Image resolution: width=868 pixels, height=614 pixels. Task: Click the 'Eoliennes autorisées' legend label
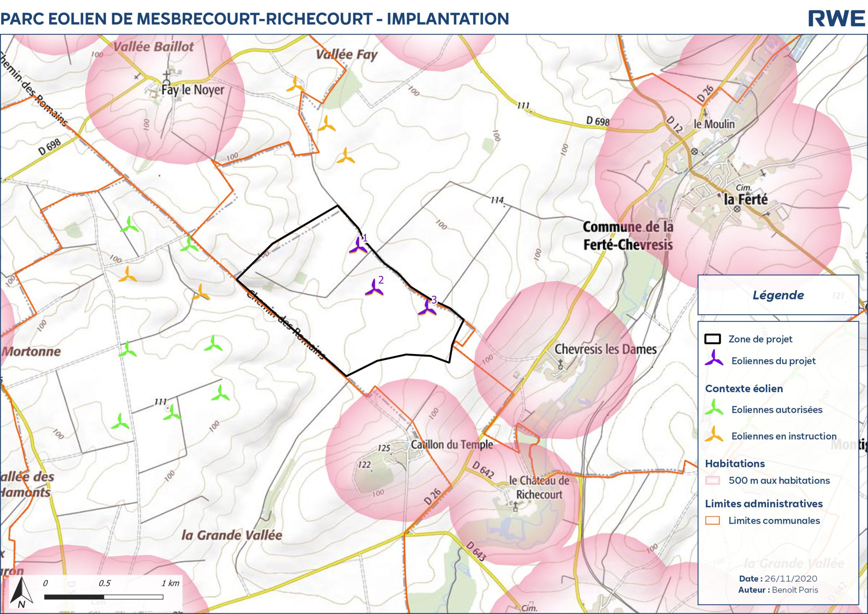[777, 409]
